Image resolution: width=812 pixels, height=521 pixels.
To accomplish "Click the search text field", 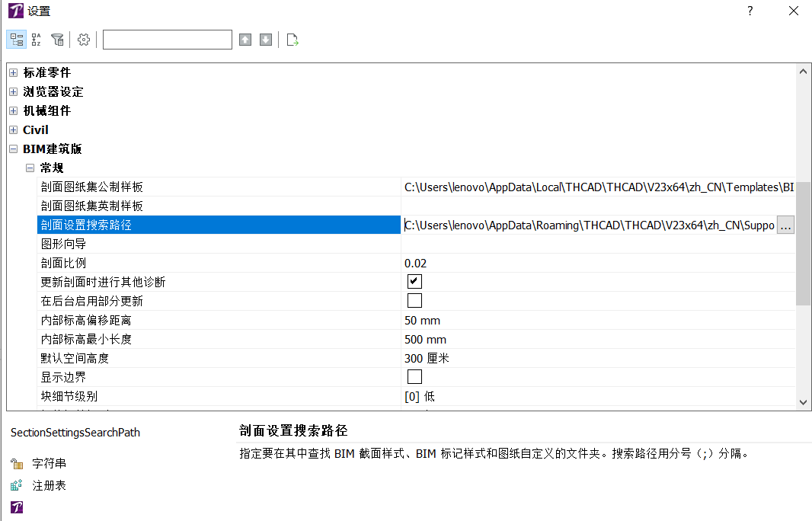I will click(168, 40).
